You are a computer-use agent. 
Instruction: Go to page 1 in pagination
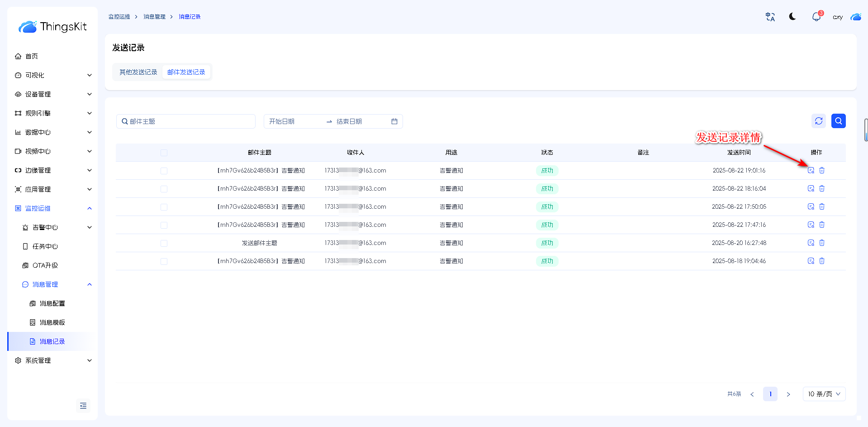click(x=770, y=394)
